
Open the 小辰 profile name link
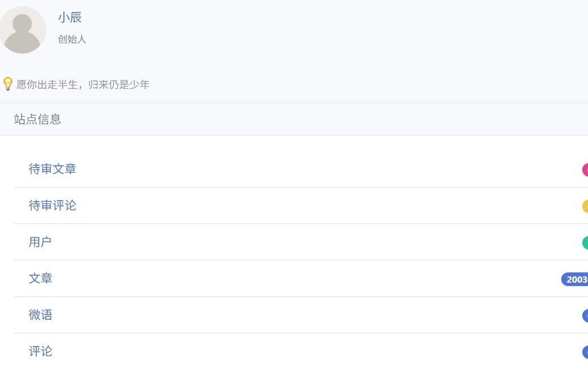(70, 17)
